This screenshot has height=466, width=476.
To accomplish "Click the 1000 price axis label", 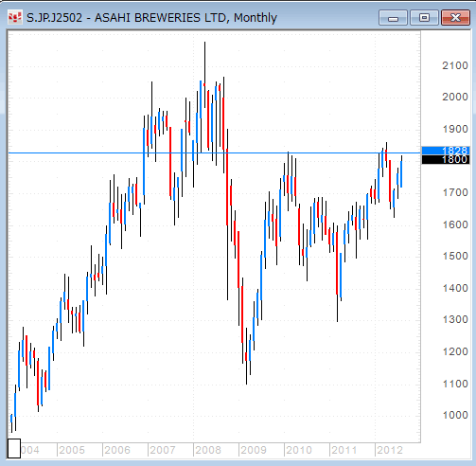I will coord(455,415).
